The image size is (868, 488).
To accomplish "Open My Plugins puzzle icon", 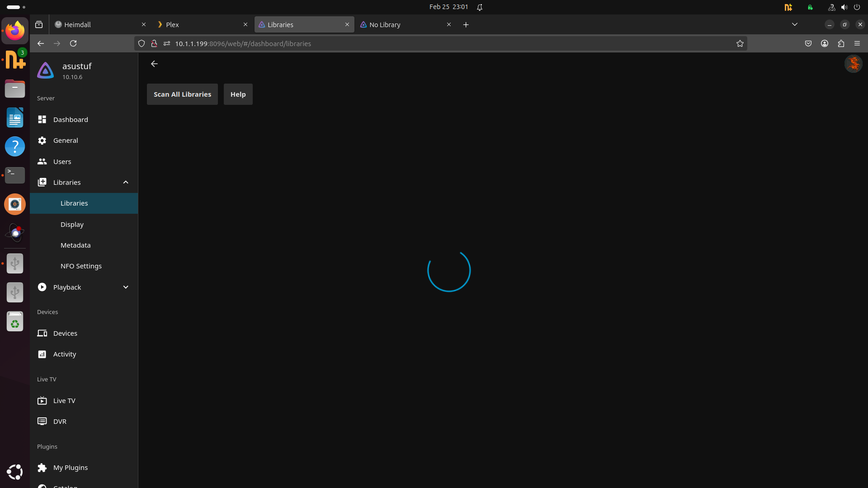I will (x=42, y=468).
